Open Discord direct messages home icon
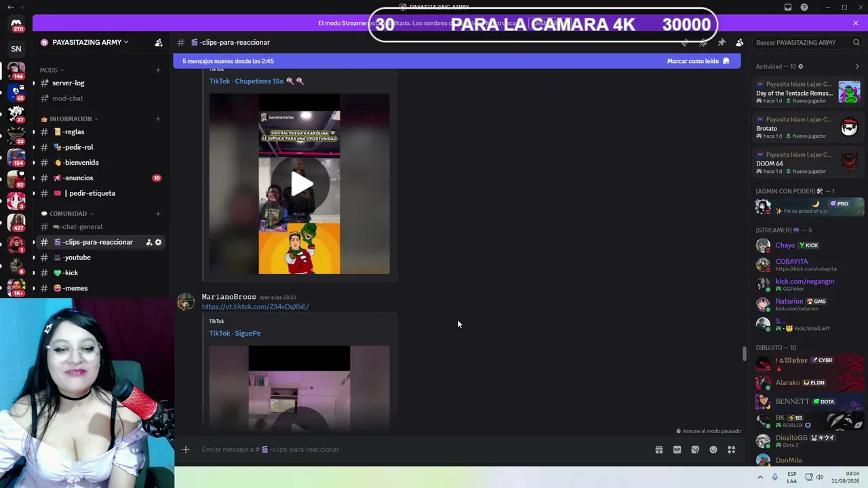The image size is (868, 488). pos(16,25)
